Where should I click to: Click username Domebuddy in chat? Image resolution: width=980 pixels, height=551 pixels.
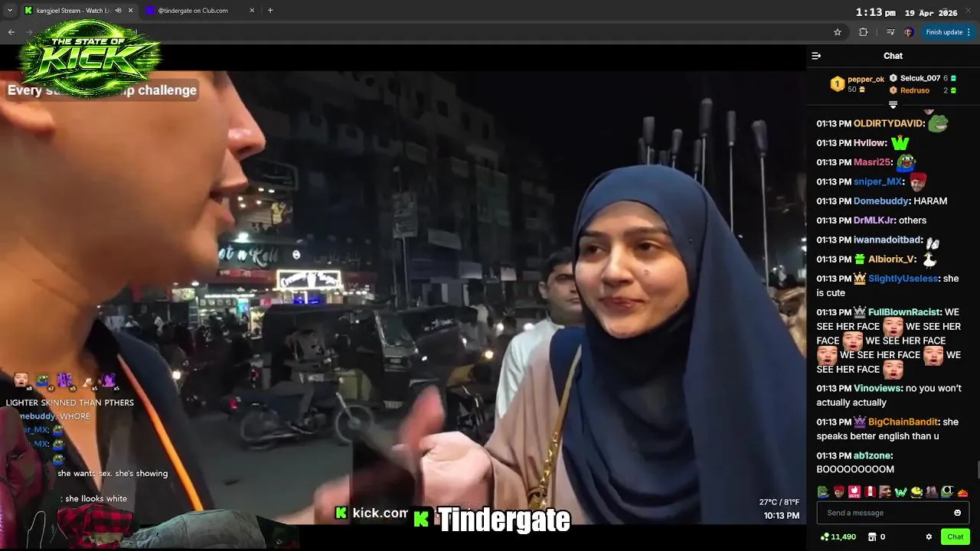(x=881, y=201)
